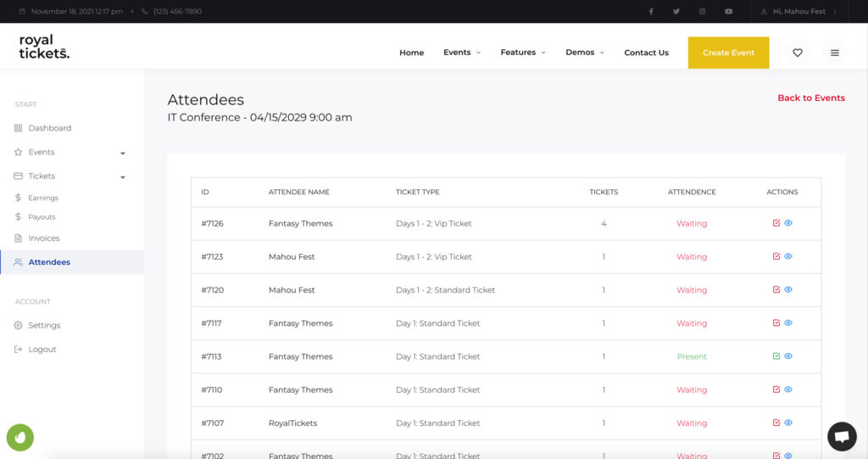Click the Tickets card icon in sidebar
868x459 pixels.
[x=19, y=176]
